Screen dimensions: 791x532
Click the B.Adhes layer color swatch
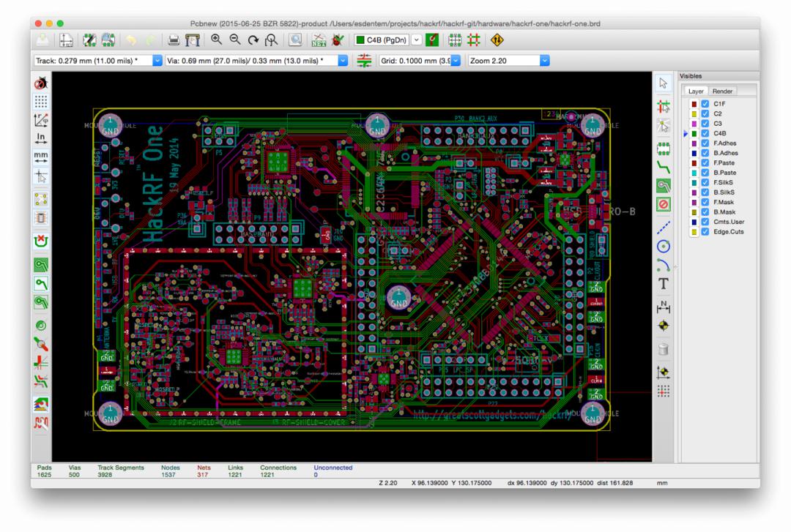tap(694, 153)
